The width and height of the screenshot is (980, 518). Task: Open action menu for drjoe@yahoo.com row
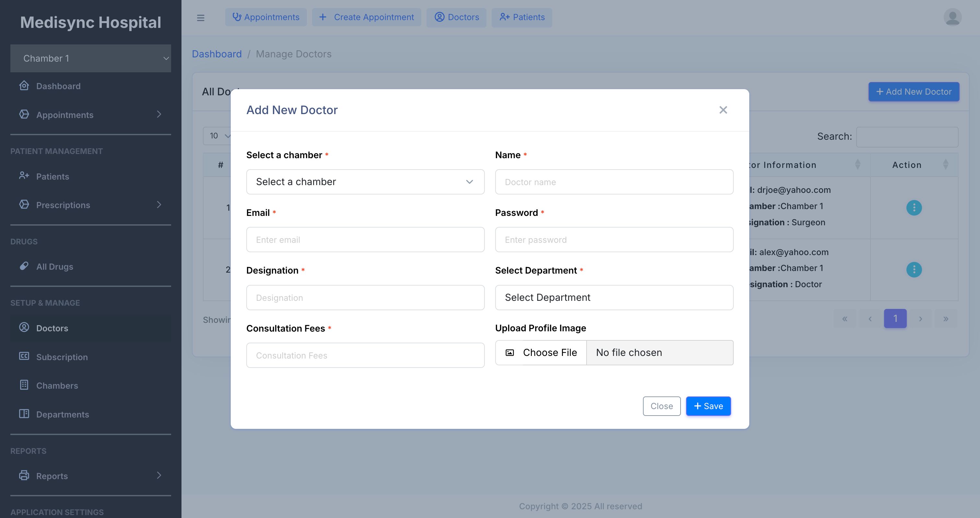pos(914,208)
